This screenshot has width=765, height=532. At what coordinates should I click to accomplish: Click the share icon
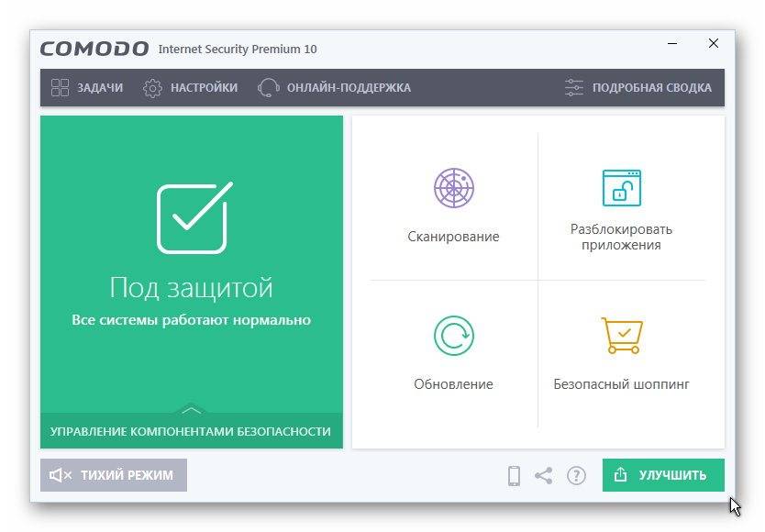(544, 475)
